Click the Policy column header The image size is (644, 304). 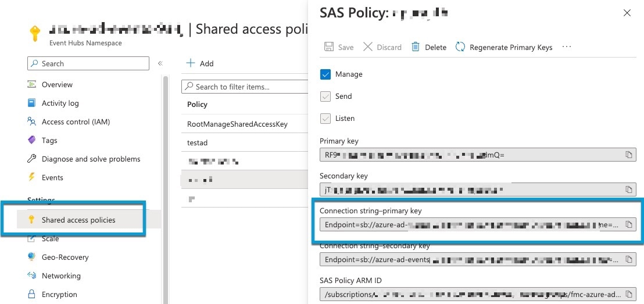197,105
